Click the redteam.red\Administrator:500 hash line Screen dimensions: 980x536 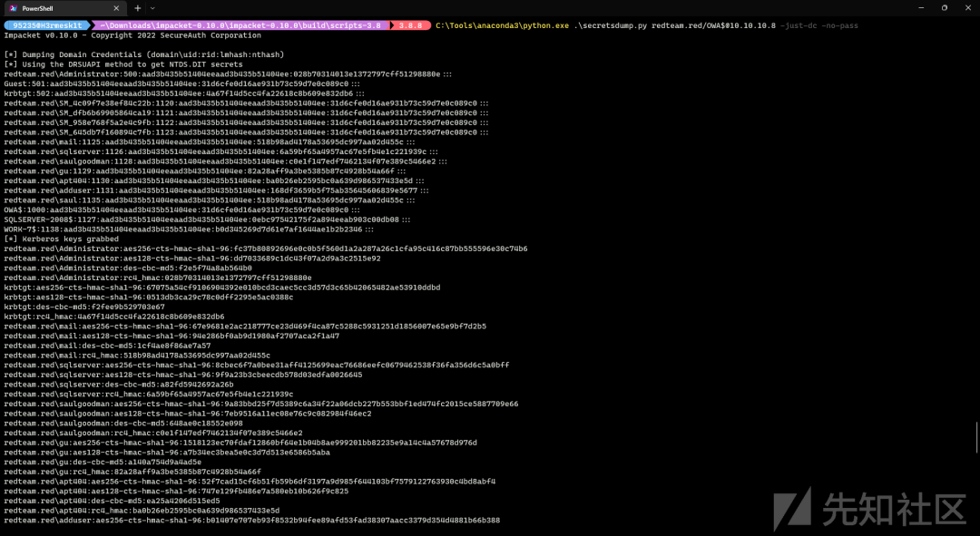click(228, 74)
